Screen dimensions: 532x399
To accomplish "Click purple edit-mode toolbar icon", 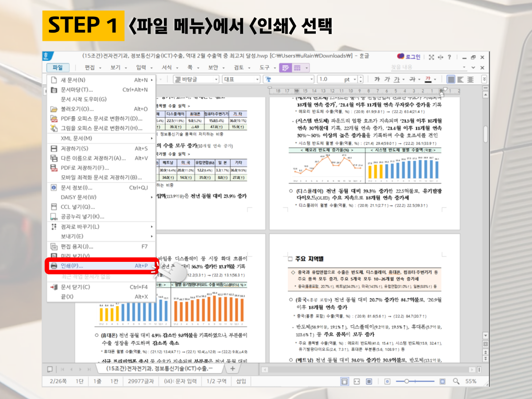I will coord(285,68).
